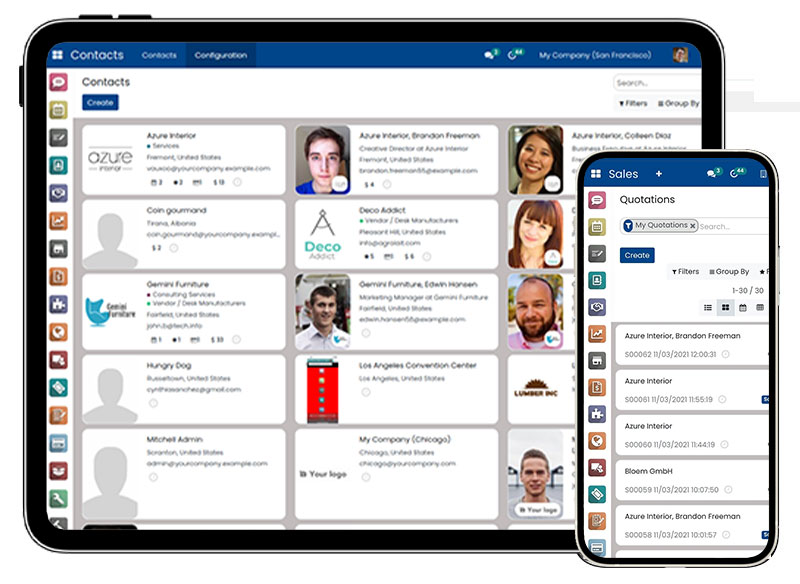Click the Create button on the phone
The image size is (800, 584).
point(637,255)
